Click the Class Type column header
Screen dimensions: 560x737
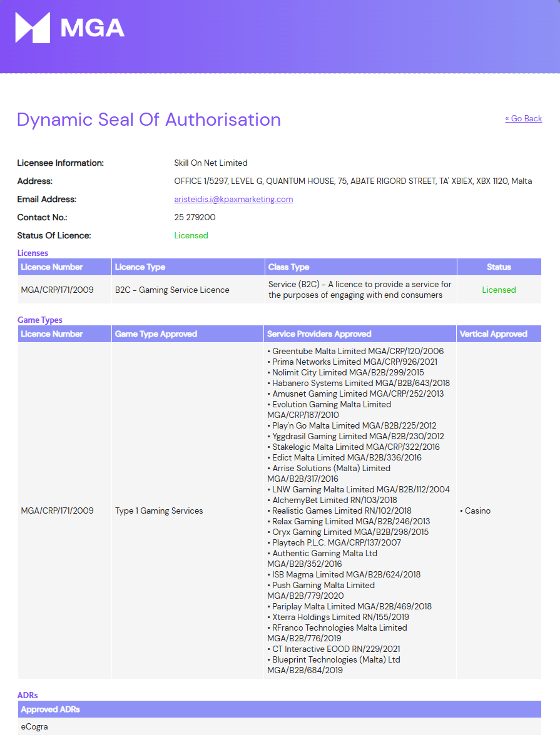288,267
